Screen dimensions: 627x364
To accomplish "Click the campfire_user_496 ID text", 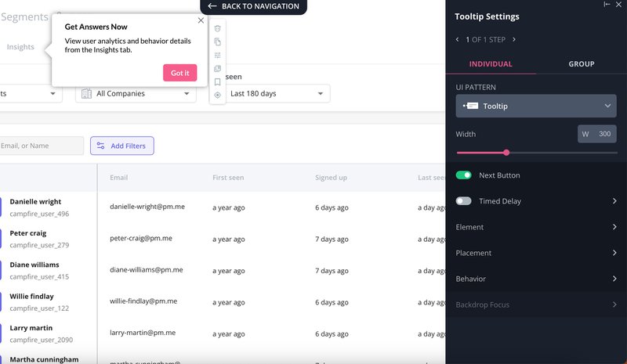I will [39, 214].
